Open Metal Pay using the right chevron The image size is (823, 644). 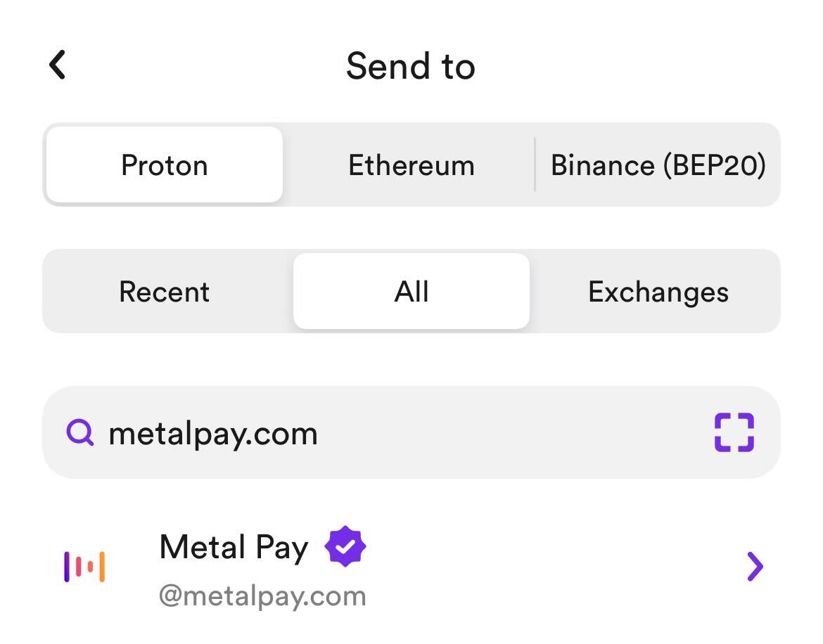pos(755,567)
